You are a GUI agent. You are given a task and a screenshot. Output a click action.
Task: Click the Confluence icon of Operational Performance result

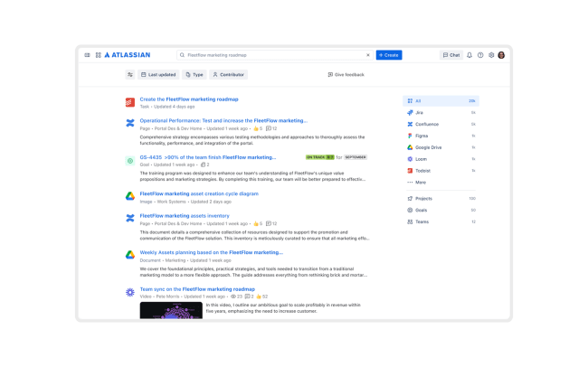[x=130, y=123]
